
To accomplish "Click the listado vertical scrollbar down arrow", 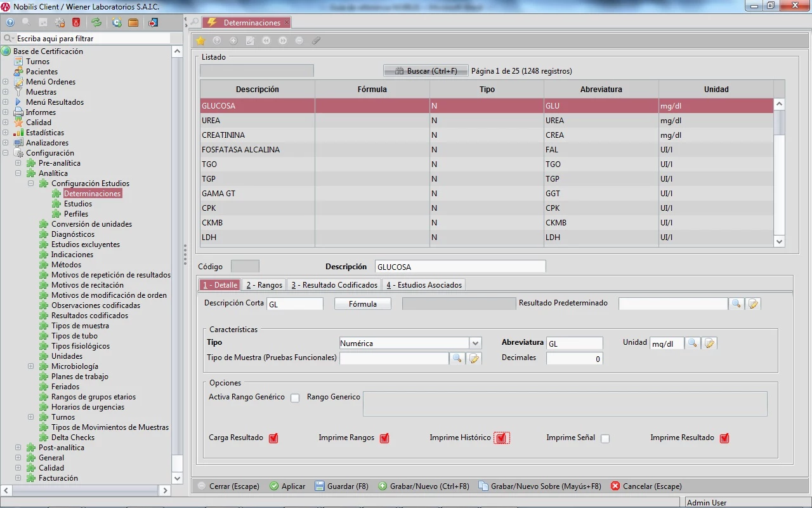I will 780,241.
